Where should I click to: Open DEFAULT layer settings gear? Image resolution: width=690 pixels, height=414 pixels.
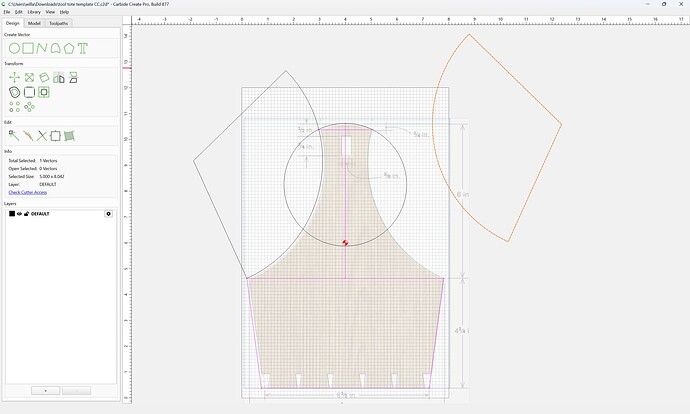[108, 214]
